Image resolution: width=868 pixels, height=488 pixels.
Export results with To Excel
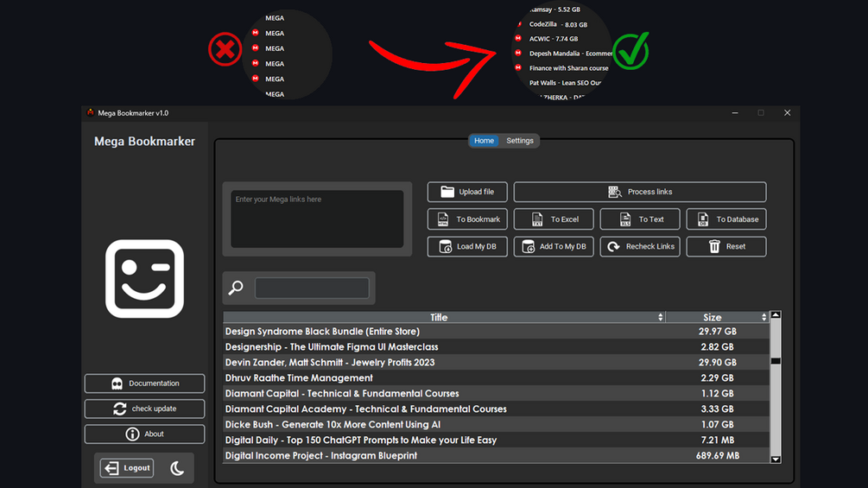(x=554, y=219)
